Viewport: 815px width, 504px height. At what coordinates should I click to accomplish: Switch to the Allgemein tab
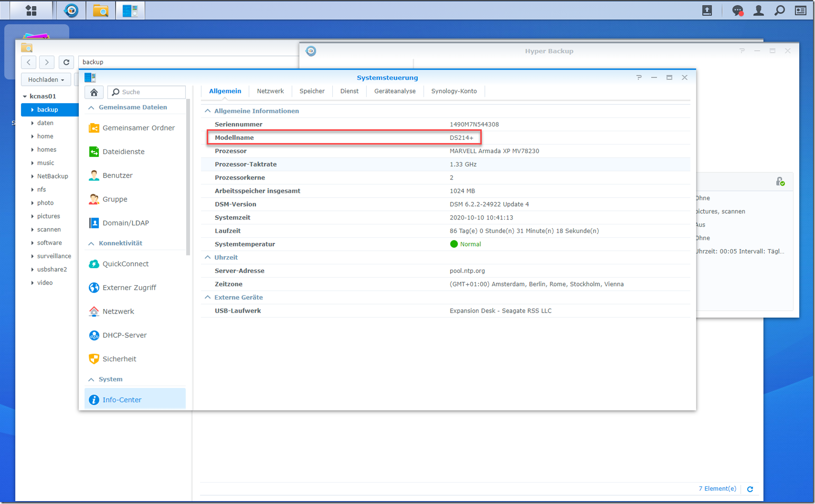coord(225,91)
